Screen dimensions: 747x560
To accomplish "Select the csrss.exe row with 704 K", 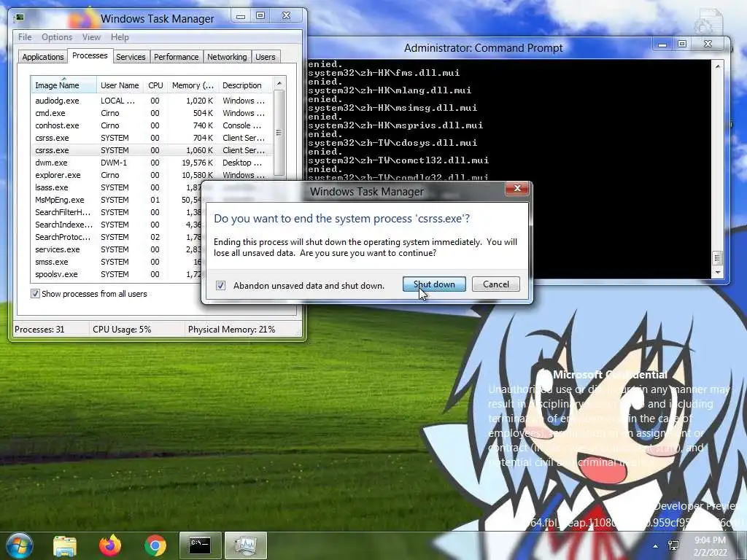I will point(152,138).
